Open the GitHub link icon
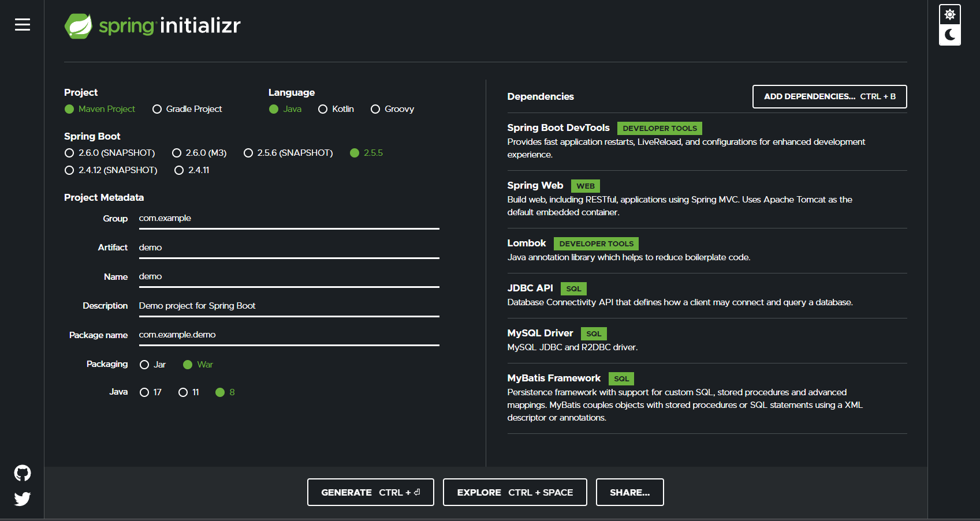This screenshot has width=980, height=521. tap(23, 473)
